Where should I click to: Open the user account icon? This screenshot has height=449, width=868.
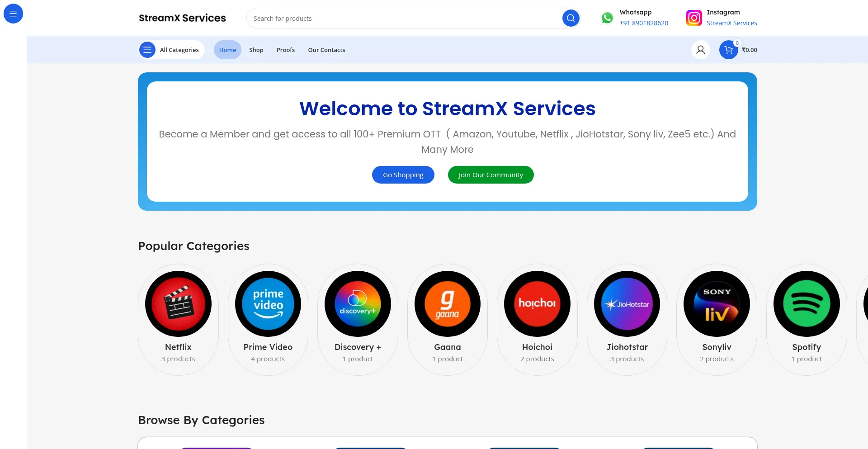[x=700, y=50]
